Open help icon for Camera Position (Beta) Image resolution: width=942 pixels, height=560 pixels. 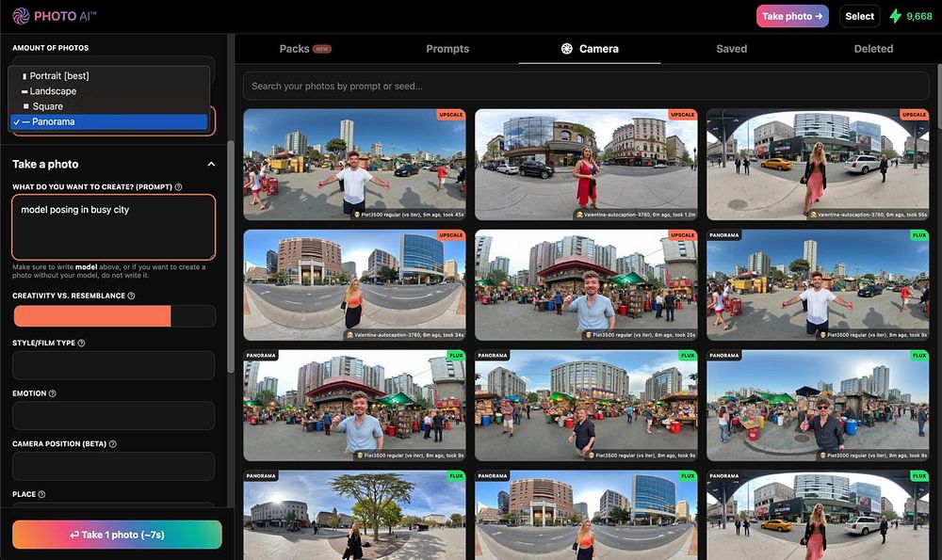tap(112, 444)
